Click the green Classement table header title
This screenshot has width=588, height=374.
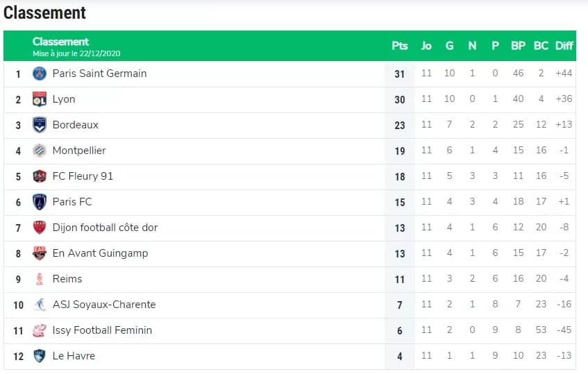60,42
